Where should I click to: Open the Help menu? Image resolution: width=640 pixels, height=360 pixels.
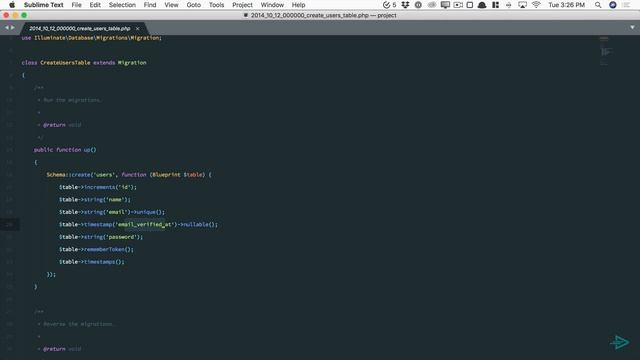(x=298, y=5)
